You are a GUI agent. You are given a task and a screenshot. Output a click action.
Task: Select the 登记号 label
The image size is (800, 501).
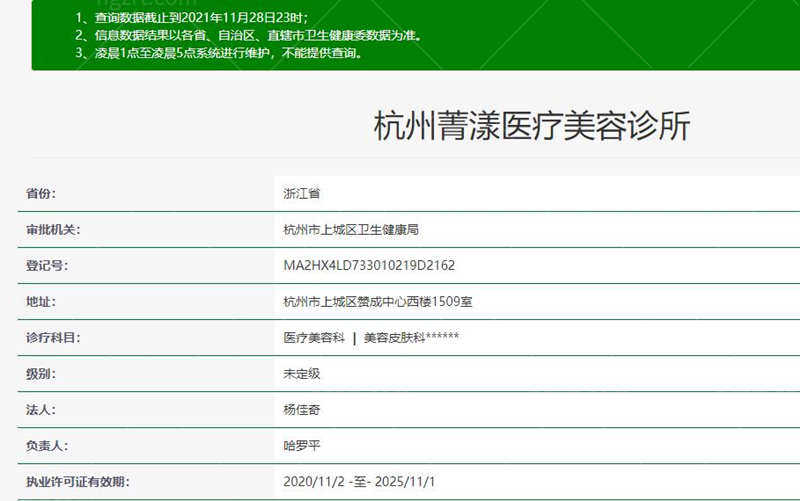coord(47,266)
